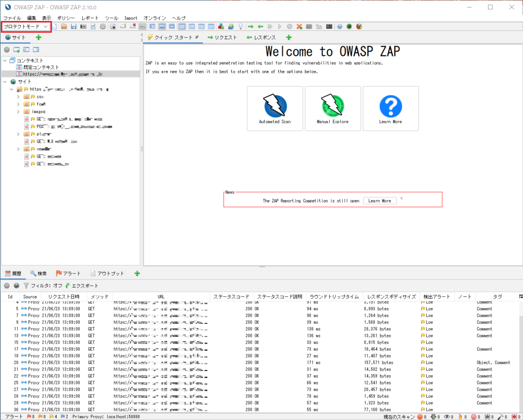Click the blue help question icon in toolbar
Screen dimensions: 523x420
(x=339, y=27)
